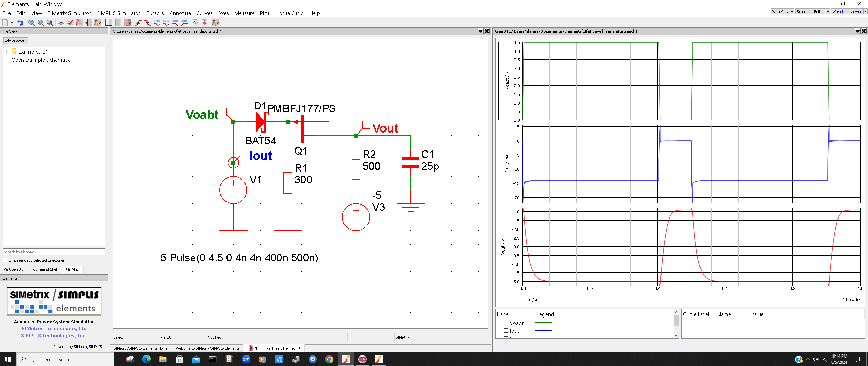Open the SIMetrix Technologies, Ltd link
The image size is (868, 366).
[x=54, y=328]
